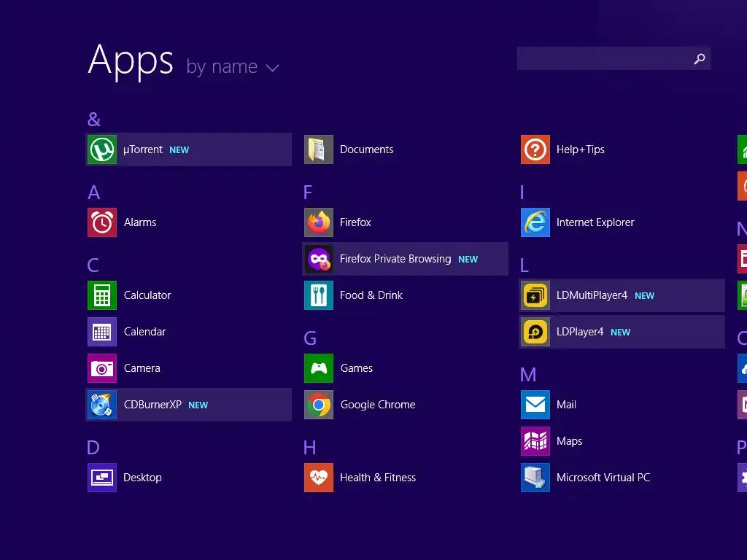This screenshot has width=747, height=560.
Task: Open the Documents folder icon
Action: pyautogui.click(x=319, y=149)
